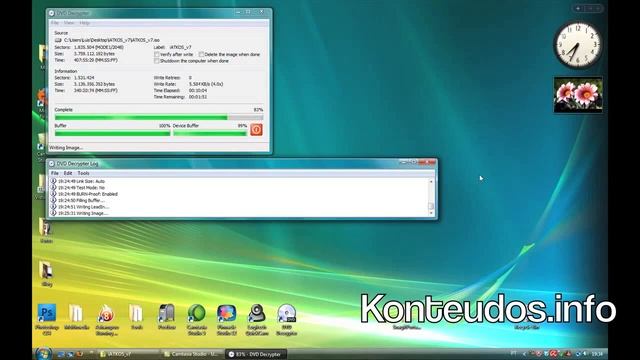640x360 pixels.
Task: Click the Windows Start orb
Action: [x=43, y=353]
